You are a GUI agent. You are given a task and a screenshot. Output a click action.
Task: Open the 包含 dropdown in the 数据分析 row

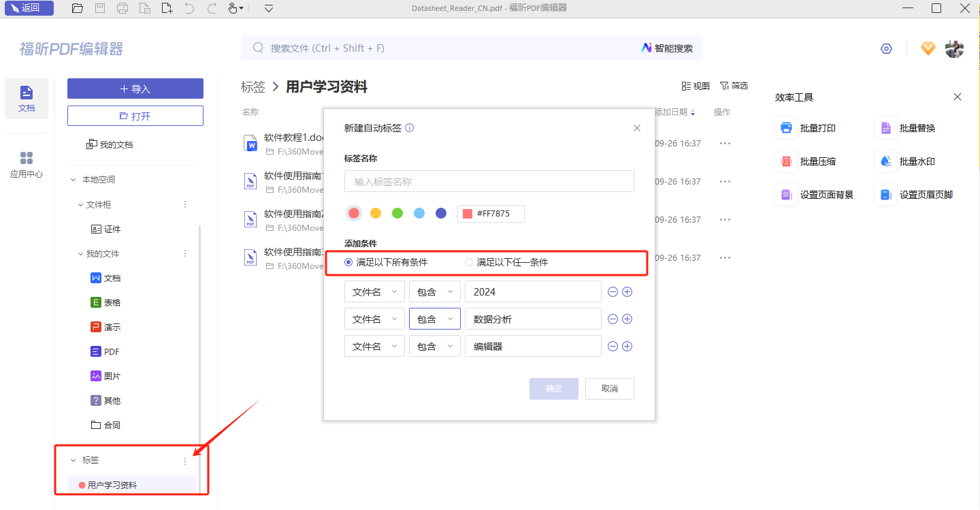[x=434, y=319]
